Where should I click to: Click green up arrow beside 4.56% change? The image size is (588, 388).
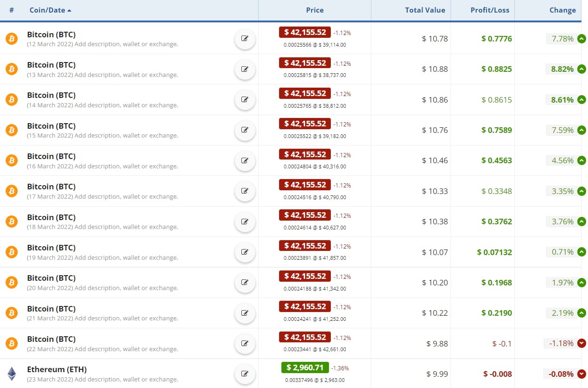click(x=581, y=160)
